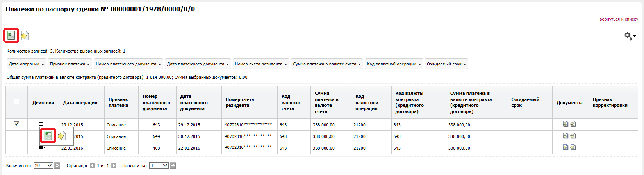Viewport: 644px width, 175px height.
Task: Open the second document icon in the 30.12.2015 row
Action: pos(573,136)
